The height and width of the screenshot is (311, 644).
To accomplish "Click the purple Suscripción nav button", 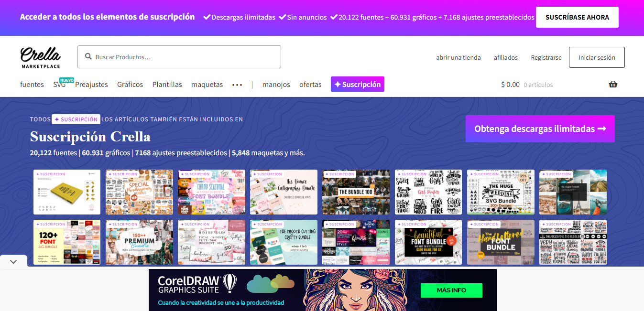I will coord(358,84).
